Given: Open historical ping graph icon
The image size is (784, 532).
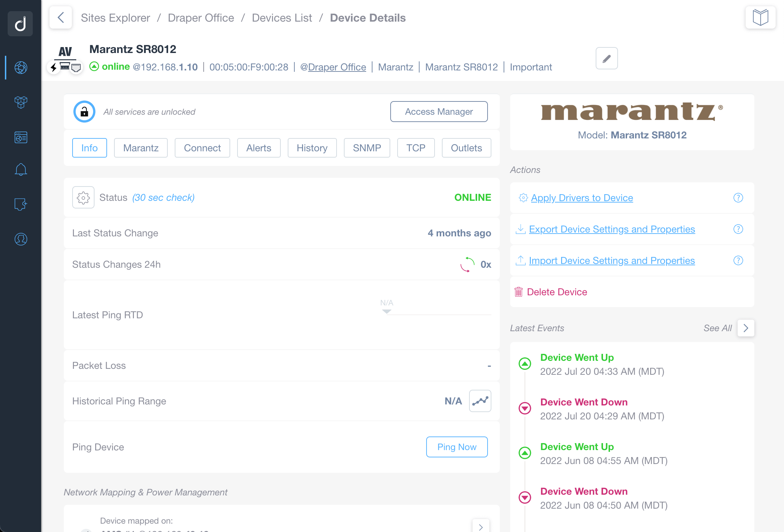Looking at the screenshot, I should (x=480, y=401).
